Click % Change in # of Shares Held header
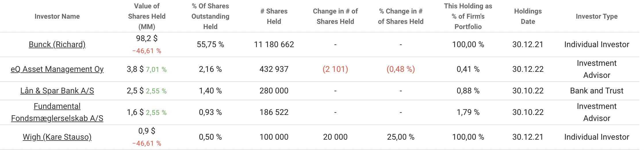 pos(400,16)
